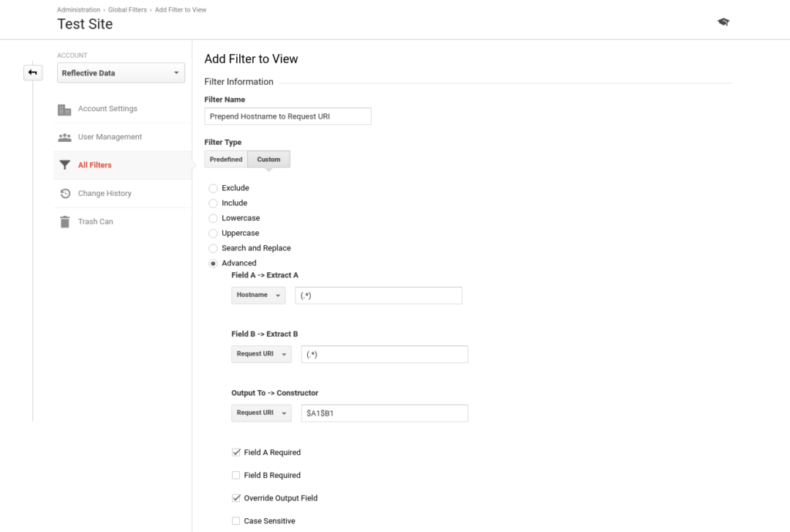790x532 pixels.
Task: Open the Output To field dropdown
Action: (261, 412)
